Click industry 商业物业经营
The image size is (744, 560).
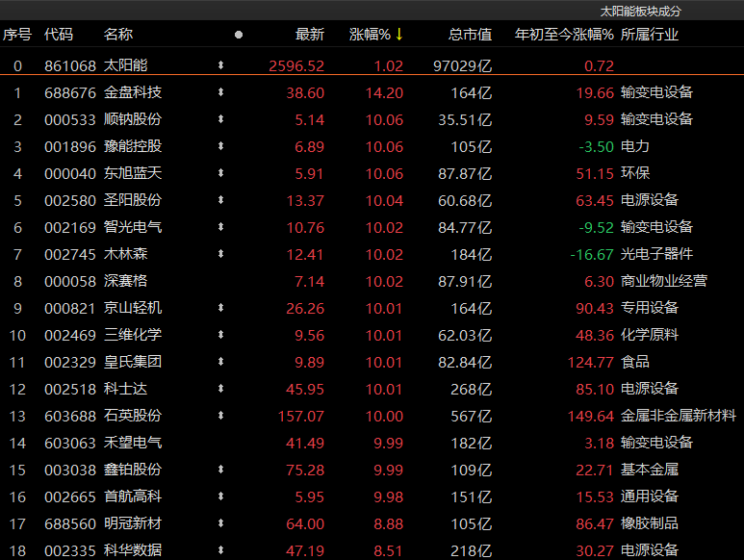point(664,281)
